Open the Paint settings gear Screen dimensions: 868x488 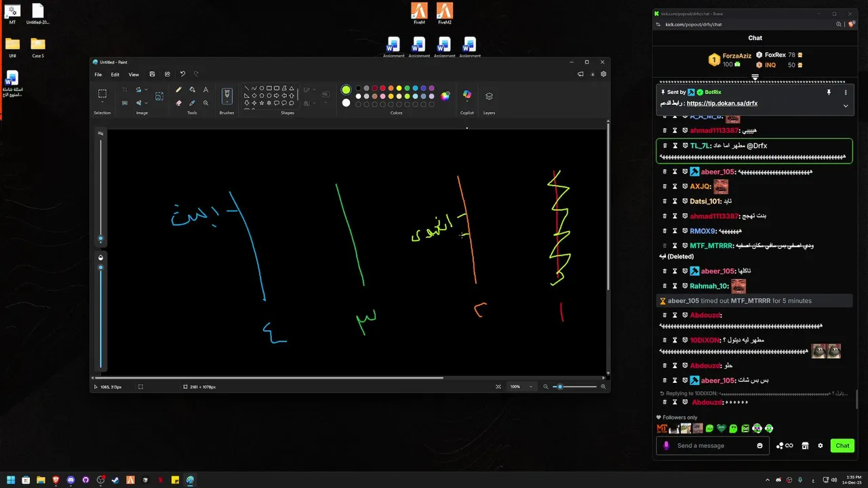[604, 75]
